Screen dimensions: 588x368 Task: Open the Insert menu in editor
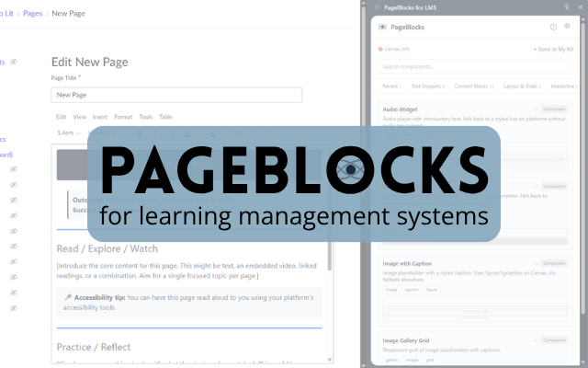click(x=100, y=117)
